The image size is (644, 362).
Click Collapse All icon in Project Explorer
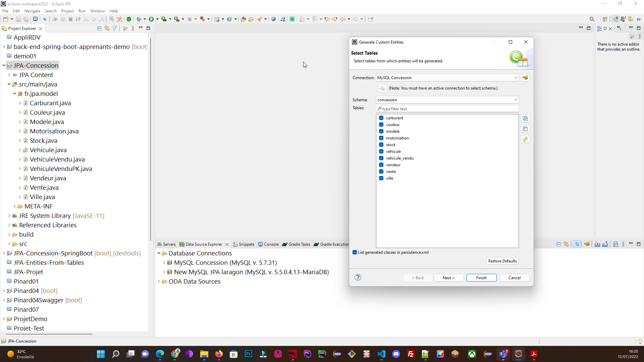99,28
